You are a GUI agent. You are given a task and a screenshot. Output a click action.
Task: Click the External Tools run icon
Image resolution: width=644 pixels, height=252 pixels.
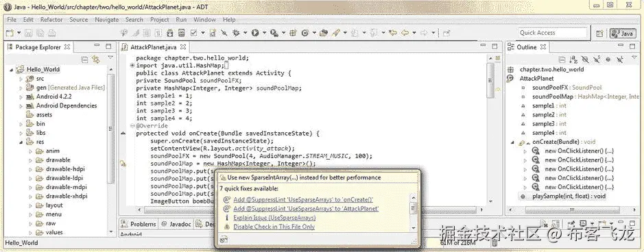274,33
